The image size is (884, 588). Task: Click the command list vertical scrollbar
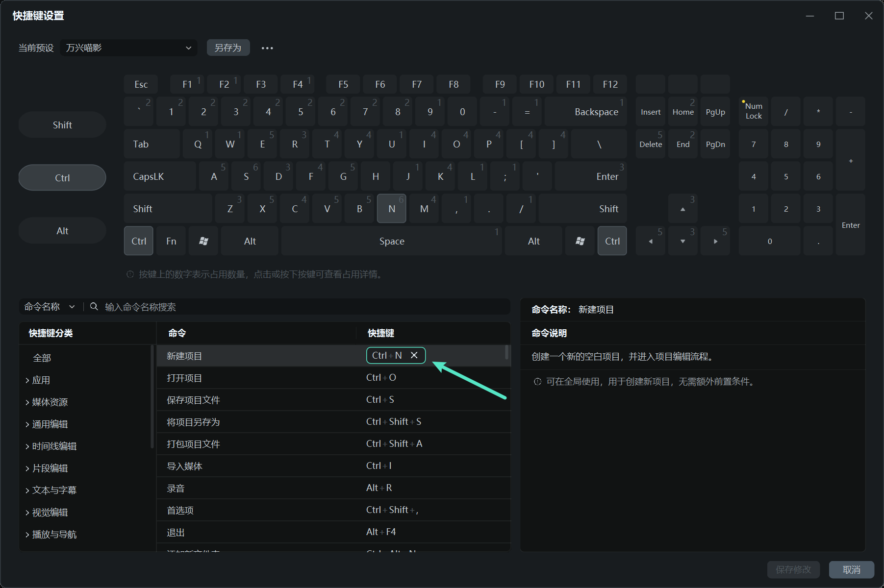[x=507, y=353]
